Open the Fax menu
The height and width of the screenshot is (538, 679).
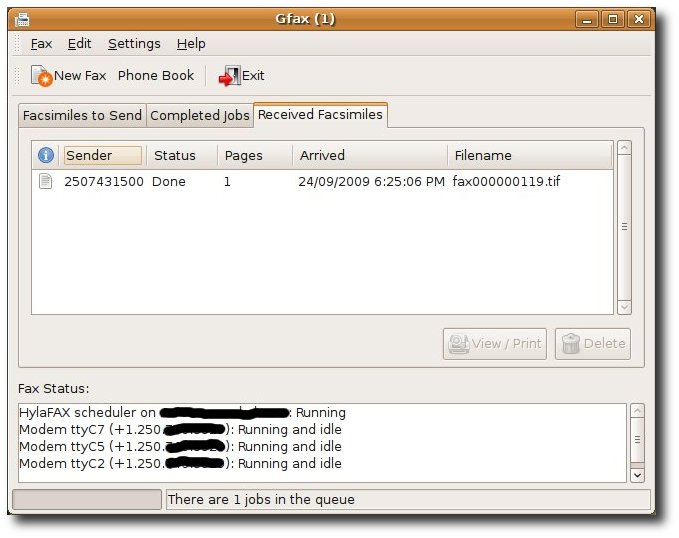[x=41, y=44]
